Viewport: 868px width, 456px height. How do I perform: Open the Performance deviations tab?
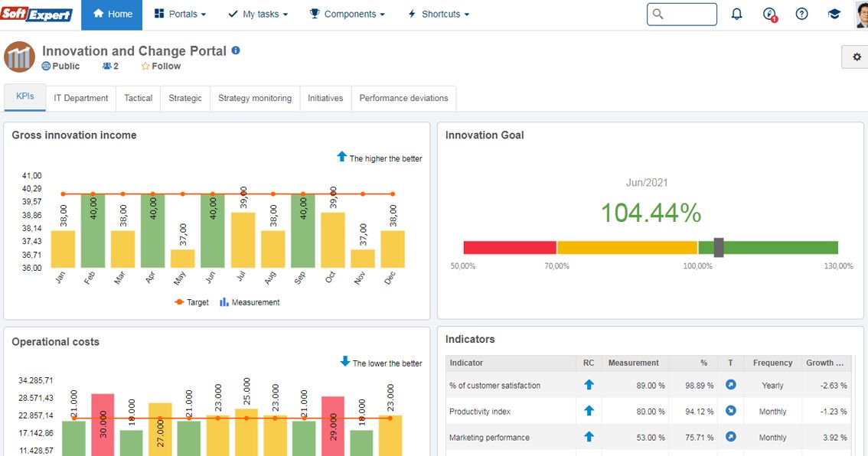point(403,98)
